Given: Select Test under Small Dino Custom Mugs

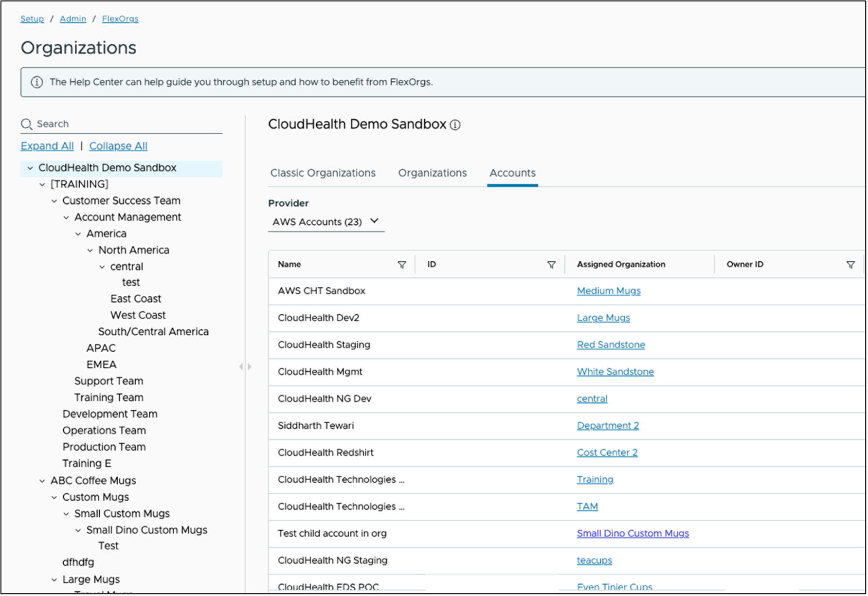Looking at the screenshot, I should click(108, 546).
